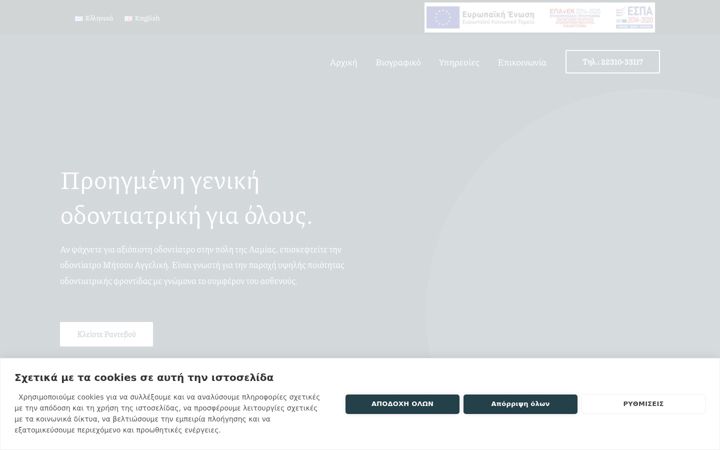Accept all cookies with ΑΠΟΔΟΧΗ ΟΛΩΝ
Viewport: 720px width, 450px height.
(x=402, y=404)
